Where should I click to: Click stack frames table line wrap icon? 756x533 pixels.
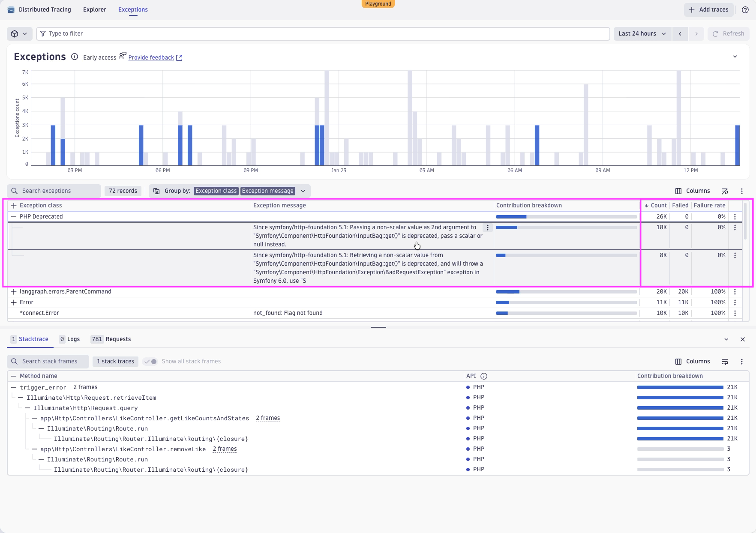click(725, 362)
